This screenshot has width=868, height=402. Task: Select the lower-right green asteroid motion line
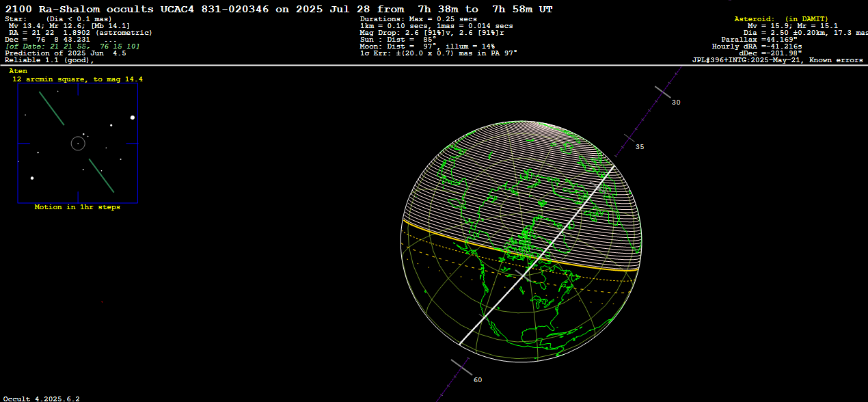pyautogui.click(x=100, y=176)
